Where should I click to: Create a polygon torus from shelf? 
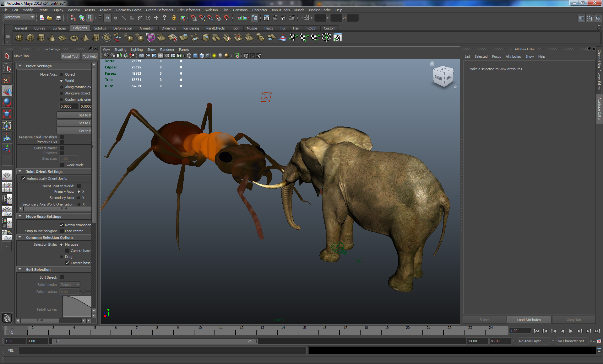[x=74, y=38]
